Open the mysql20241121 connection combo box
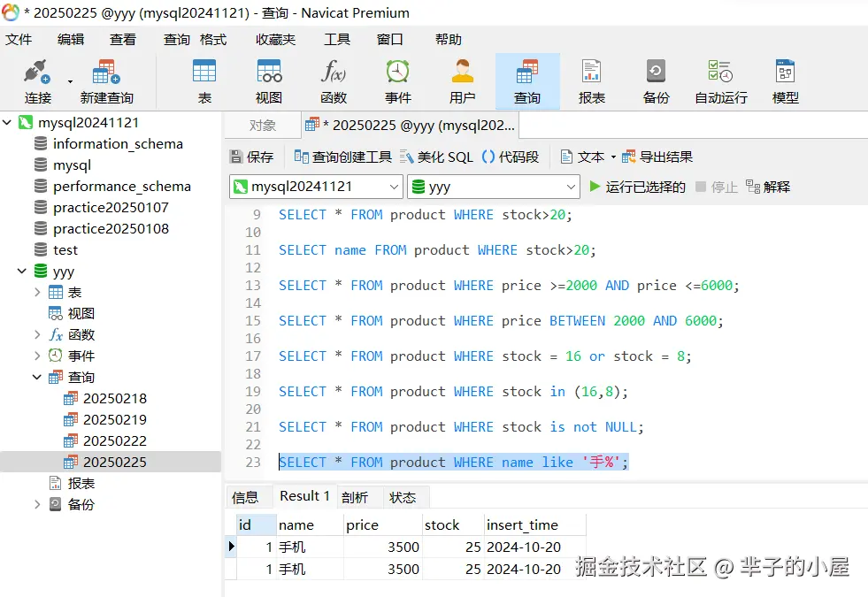Screen dimensions: 868x597 tap(316, 187)
